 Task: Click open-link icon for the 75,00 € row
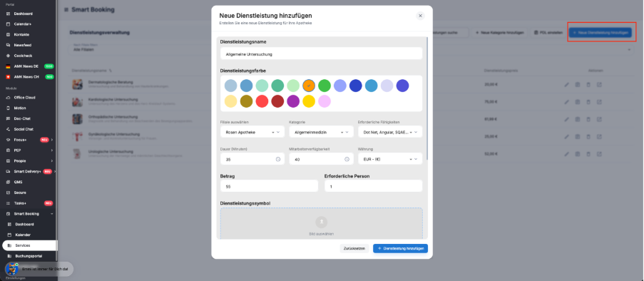click(x=599, y=101)
